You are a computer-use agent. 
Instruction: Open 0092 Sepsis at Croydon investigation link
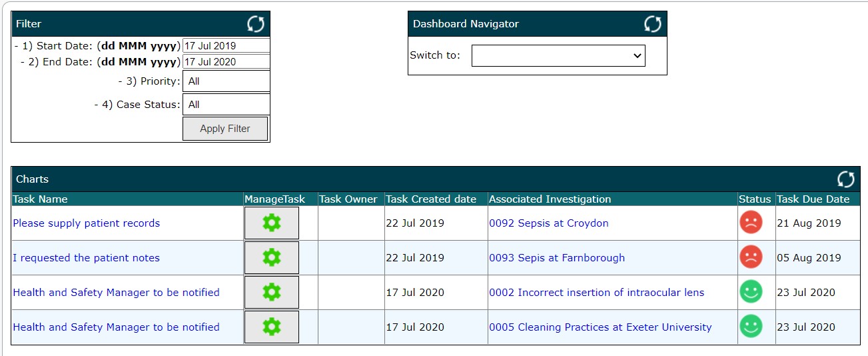549,223
